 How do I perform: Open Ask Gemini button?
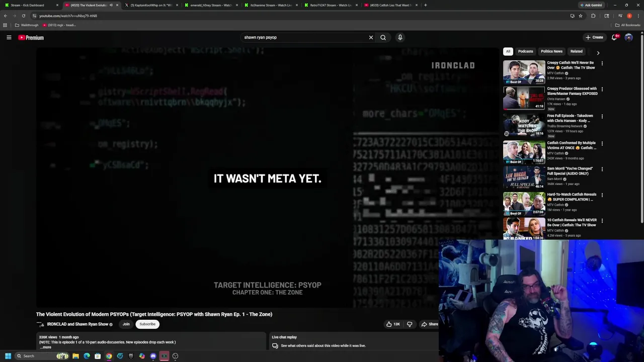pyautogui.click(x=591, y=5)
